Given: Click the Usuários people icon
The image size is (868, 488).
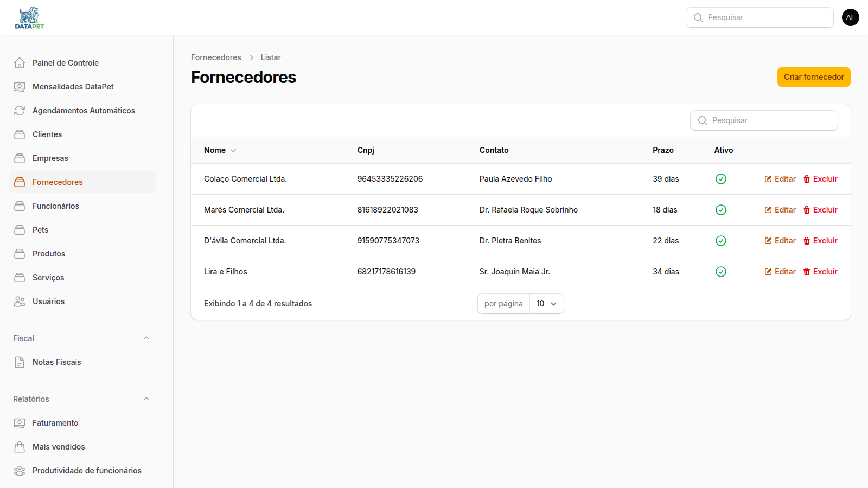Looking at the screenshot, I should (x=20, y=301).
